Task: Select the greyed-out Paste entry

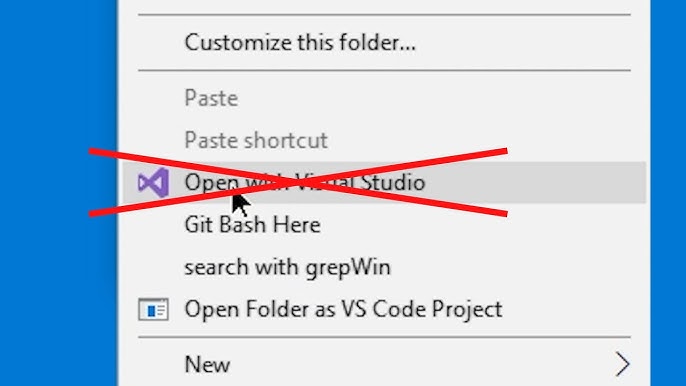Action: click(211, 98)
